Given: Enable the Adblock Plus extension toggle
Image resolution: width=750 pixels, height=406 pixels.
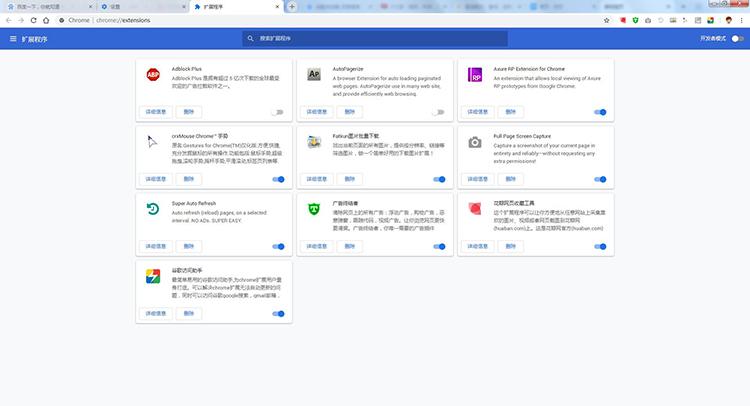Looking at the screenshot, I should (278, 112).
